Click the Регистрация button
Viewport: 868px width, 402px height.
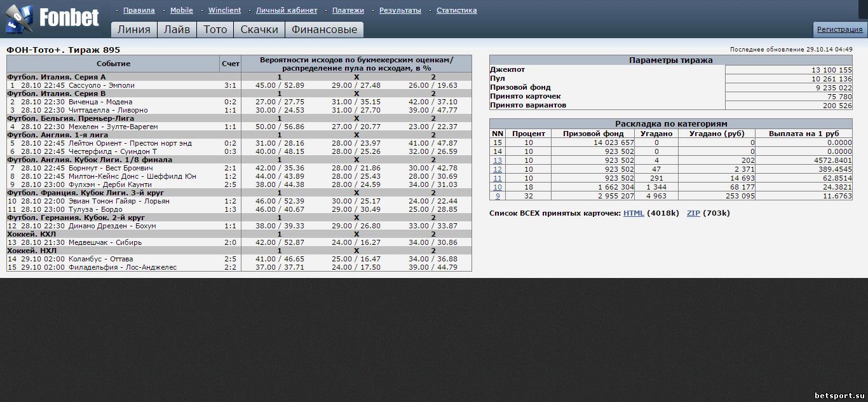(x=840, y=29)
